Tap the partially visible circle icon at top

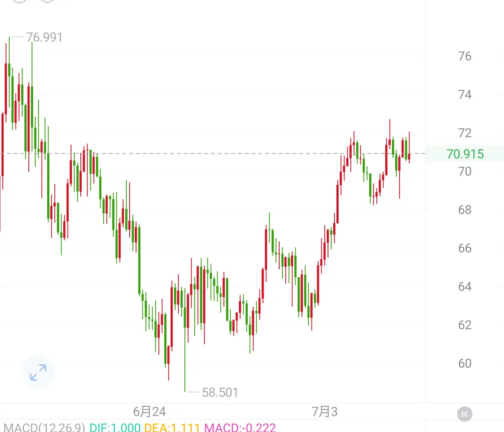click(x=19, y=1)
